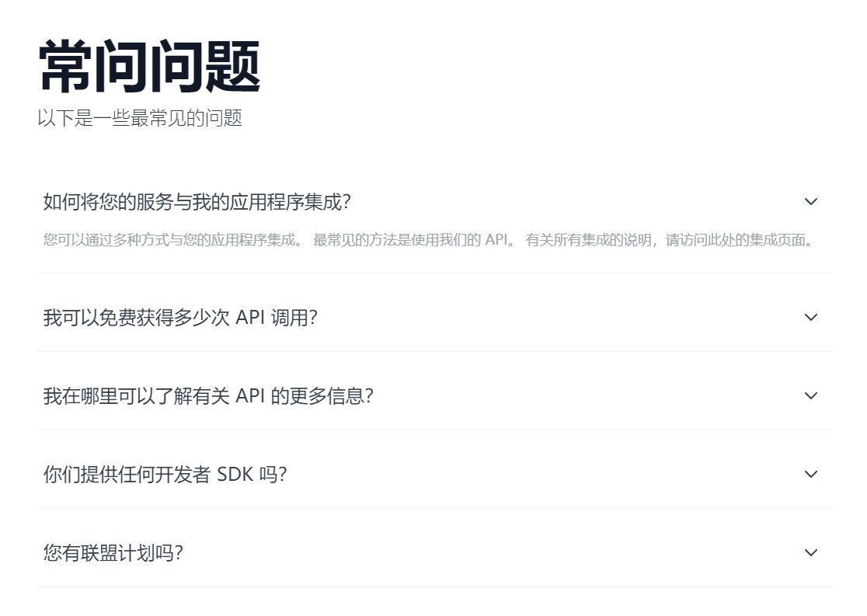The width and height of the screenshot is (867, 616).
Task: Click the word SDK in the developer question
Action: pos(235,475)
